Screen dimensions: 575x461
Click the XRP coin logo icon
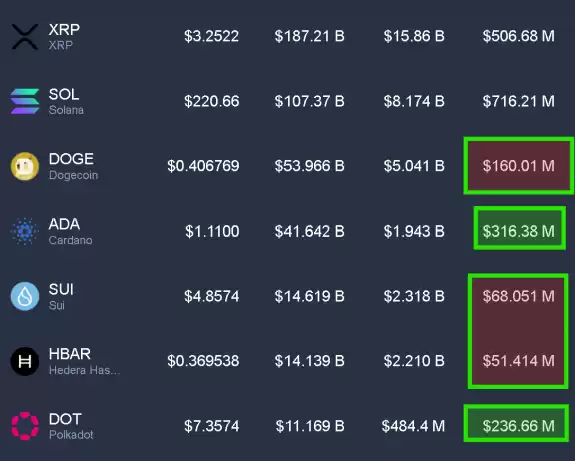pyautogui.click(x=25, y=37)
